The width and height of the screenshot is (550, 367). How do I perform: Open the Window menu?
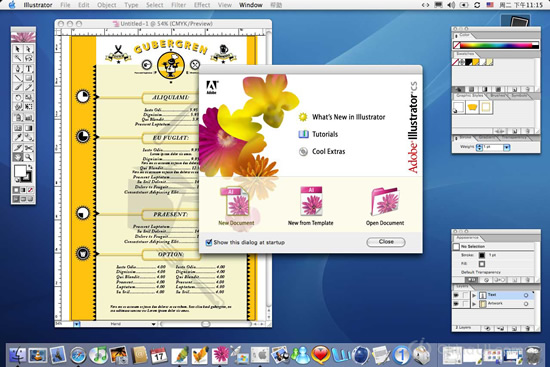(250, 5)
